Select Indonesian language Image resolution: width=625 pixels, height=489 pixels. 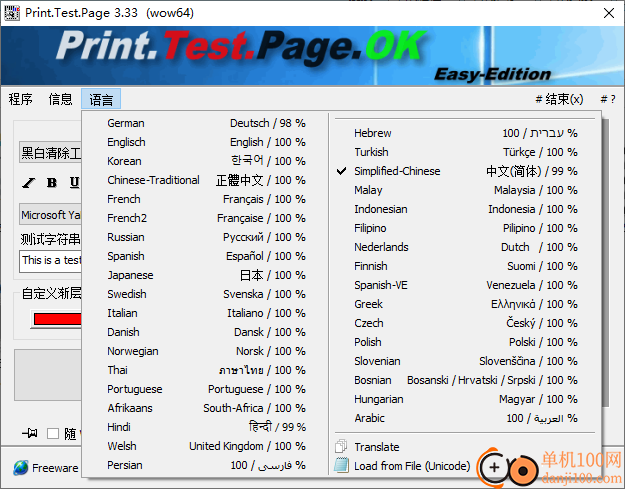coord(465,209)
